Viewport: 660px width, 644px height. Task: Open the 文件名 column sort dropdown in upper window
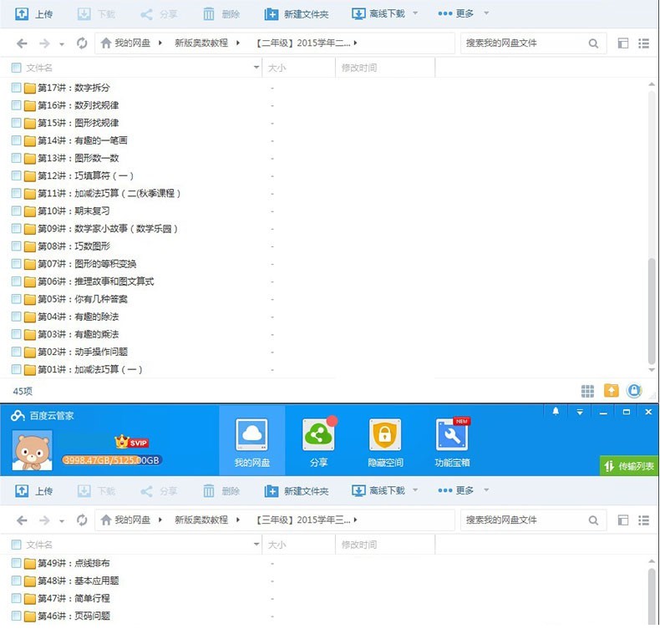click(256, 68)
